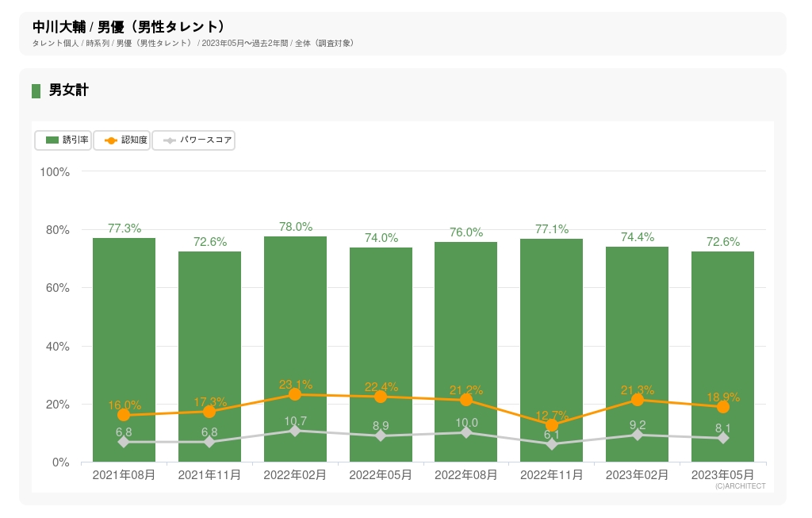Click the 2023年02月 x-axis label
Image resolution: width=812 pixels, height=518 pixels.
(x=638, y=474)
